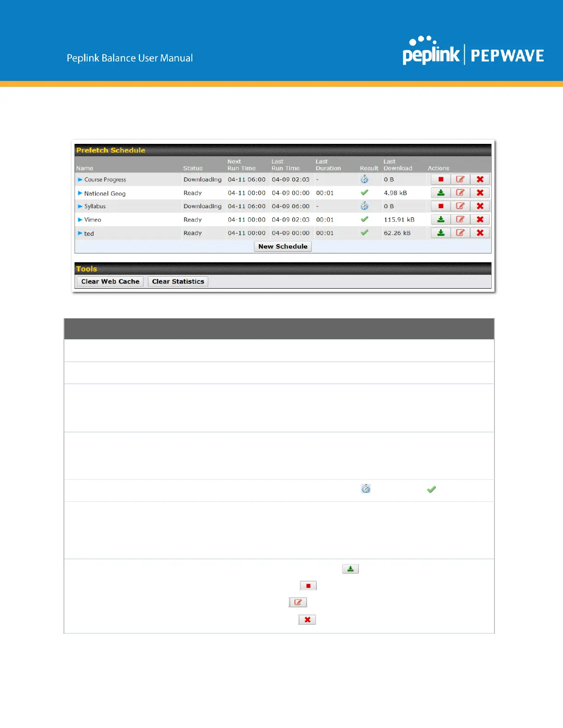This screenshot has height=728, width=563.
Task: Click the peplink logo in the header
Action: coord(431,51)
